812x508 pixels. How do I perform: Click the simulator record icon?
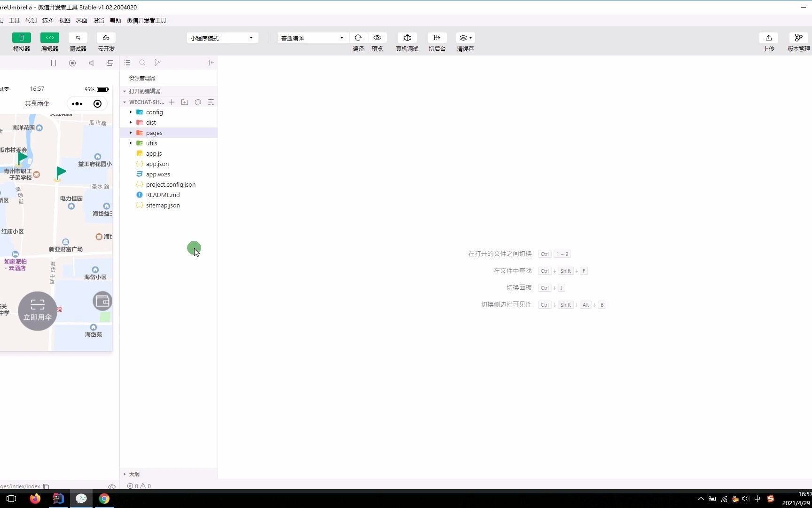tap(72, 63)
